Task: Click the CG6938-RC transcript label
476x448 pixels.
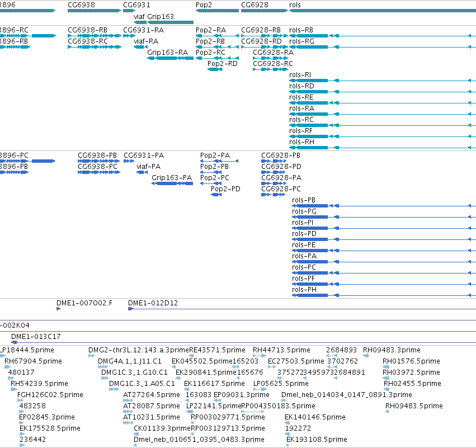Action: (x=88, y=41)
